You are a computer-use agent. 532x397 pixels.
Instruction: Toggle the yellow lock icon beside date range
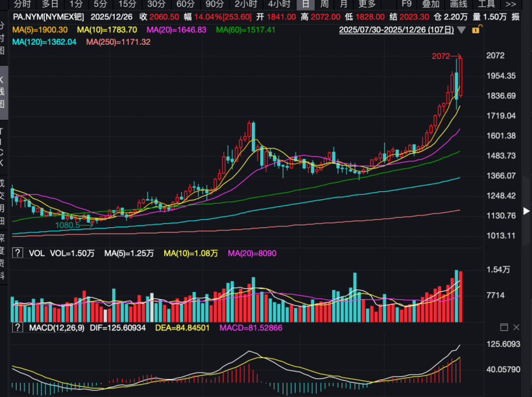[x=476, y=29]
